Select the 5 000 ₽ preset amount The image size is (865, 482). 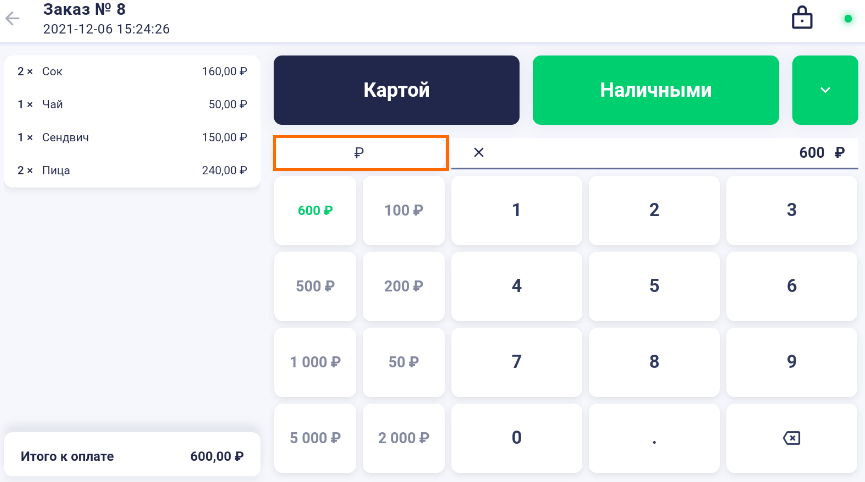point(315,438)
